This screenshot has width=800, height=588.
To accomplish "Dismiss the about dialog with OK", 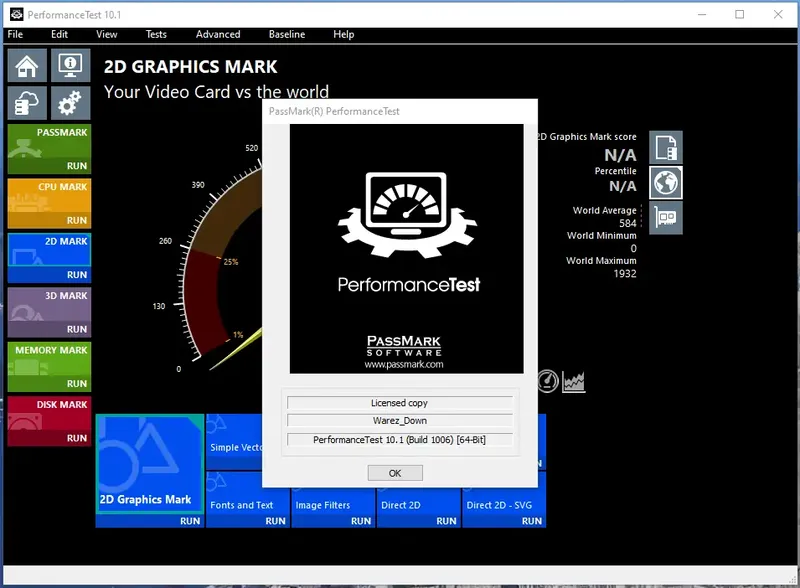I will click(395, 472).
